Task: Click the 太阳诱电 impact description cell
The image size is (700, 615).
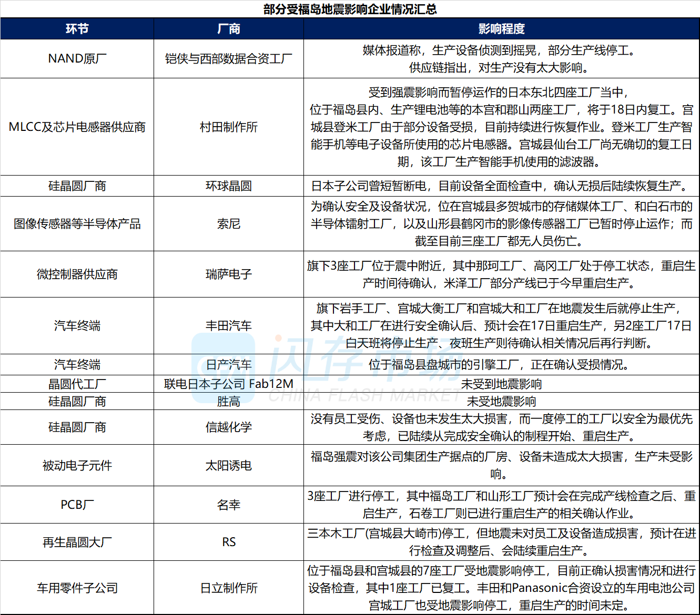Action: (501, 465)
